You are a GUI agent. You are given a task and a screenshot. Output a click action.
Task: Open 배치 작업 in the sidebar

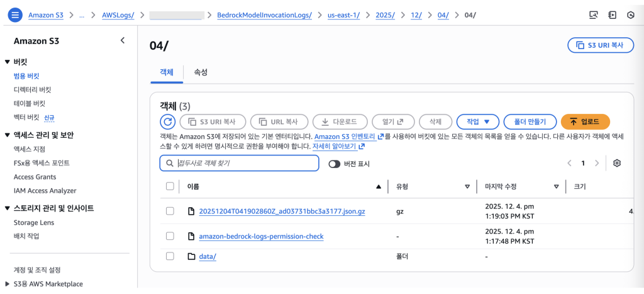tap(26, 236)
